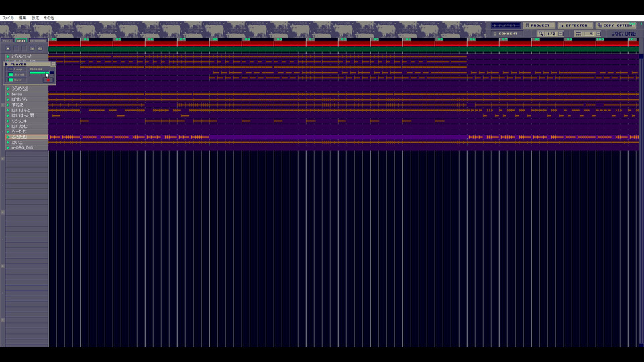This screenshot has height=362, width=644.
Task: Open the PROJECT panel
Action: click(539, 25)
